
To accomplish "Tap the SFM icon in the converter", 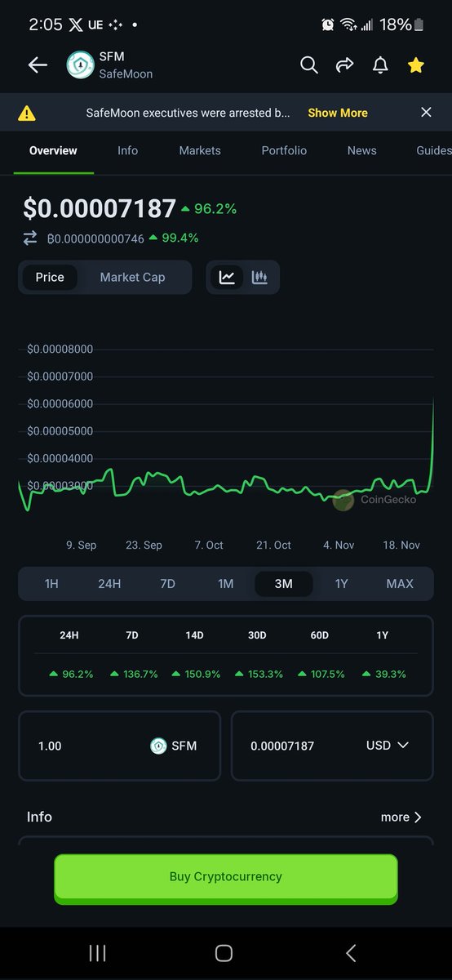I will [x=158, y=746].
